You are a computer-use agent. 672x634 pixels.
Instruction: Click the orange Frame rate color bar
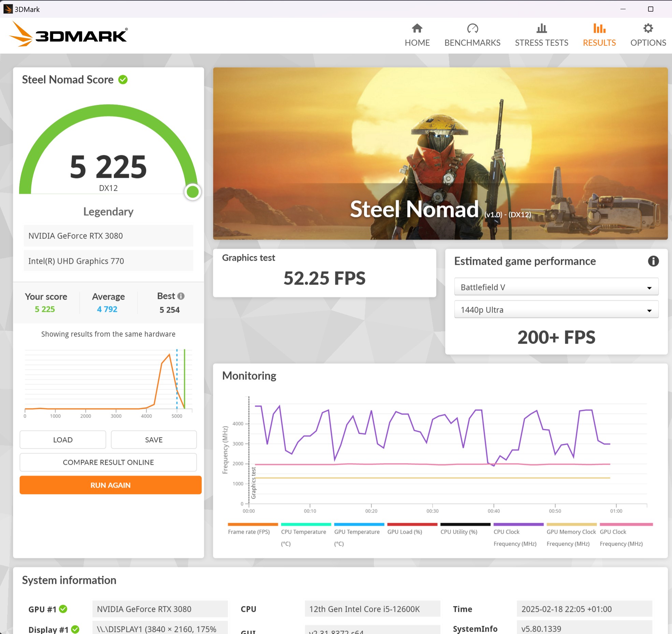click(x=253, y=524)
